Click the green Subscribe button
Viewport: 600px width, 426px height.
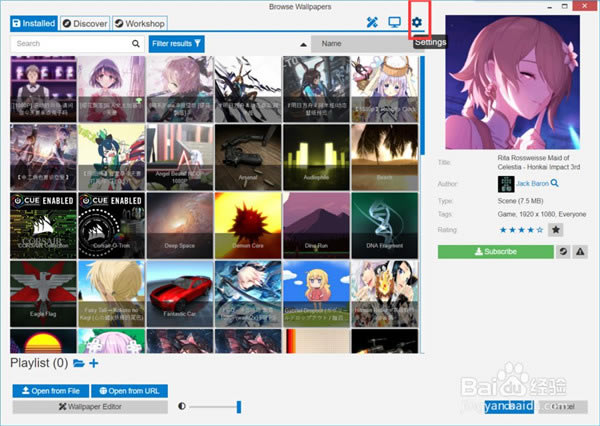[x=496, y=251]
